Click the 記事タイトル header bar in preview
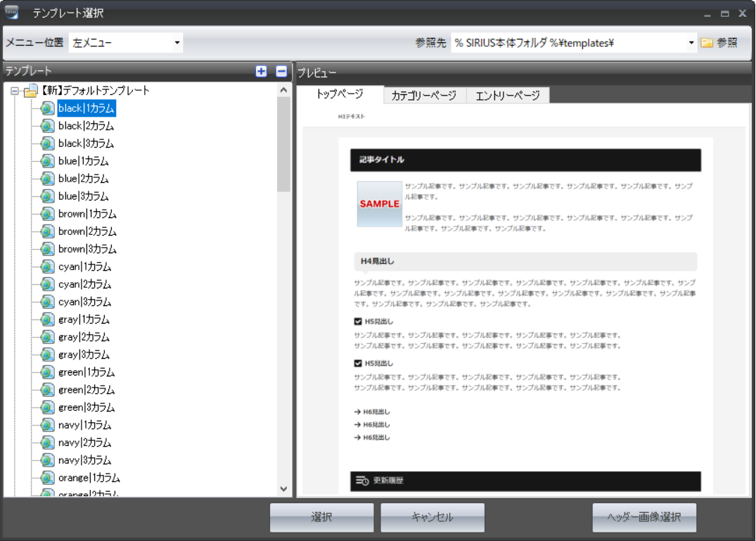This screenshot has width=756, height=541. tap(525, 160)
